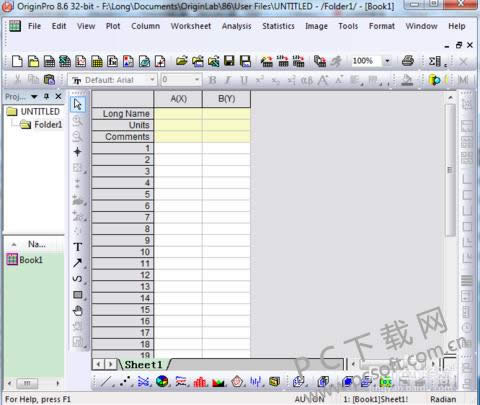Click the New Workbook icon
Viewport: 480px width, 405px height.
(x=49, y=61)
